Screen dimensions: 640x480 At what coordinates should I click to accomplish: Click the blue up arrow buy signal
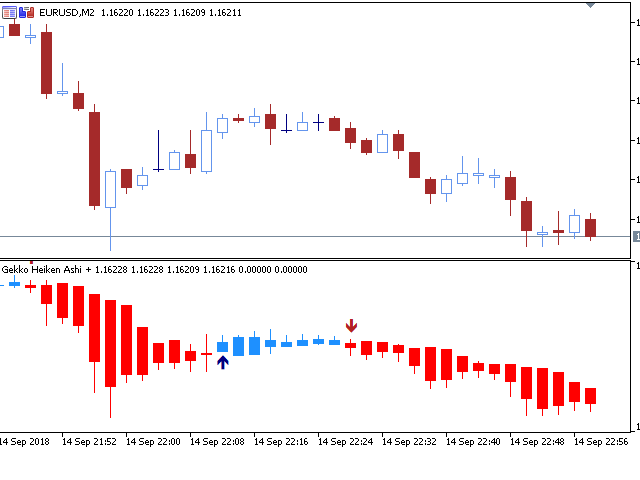click(222, 362)
